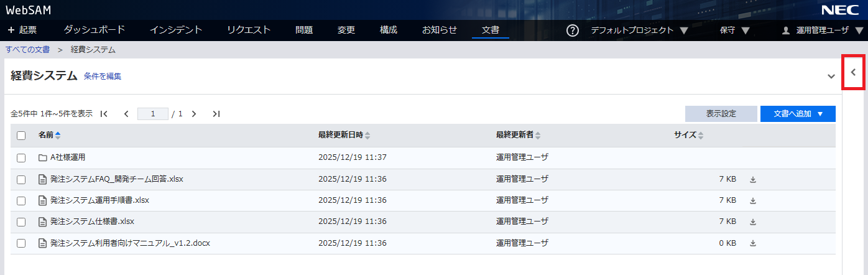Viewport: 868px width, 275px height.
Task: Expand the side panel with left chevron
Action: coord(853,72)
